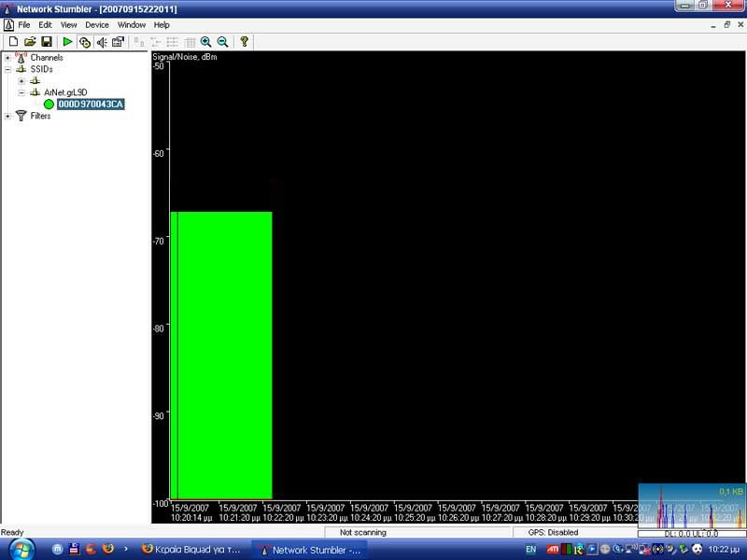Click the Options icon next to speaker
The image size is (747, 560).
[119, 42]
